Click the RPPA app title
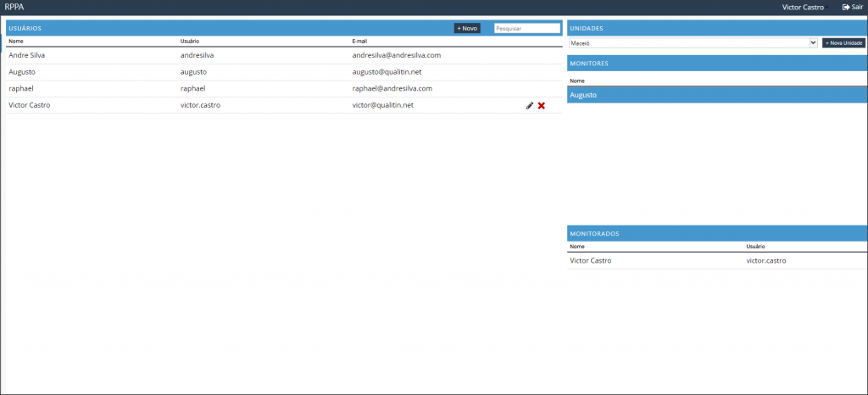This screenshot has width=868, height=395. [14, 7]
